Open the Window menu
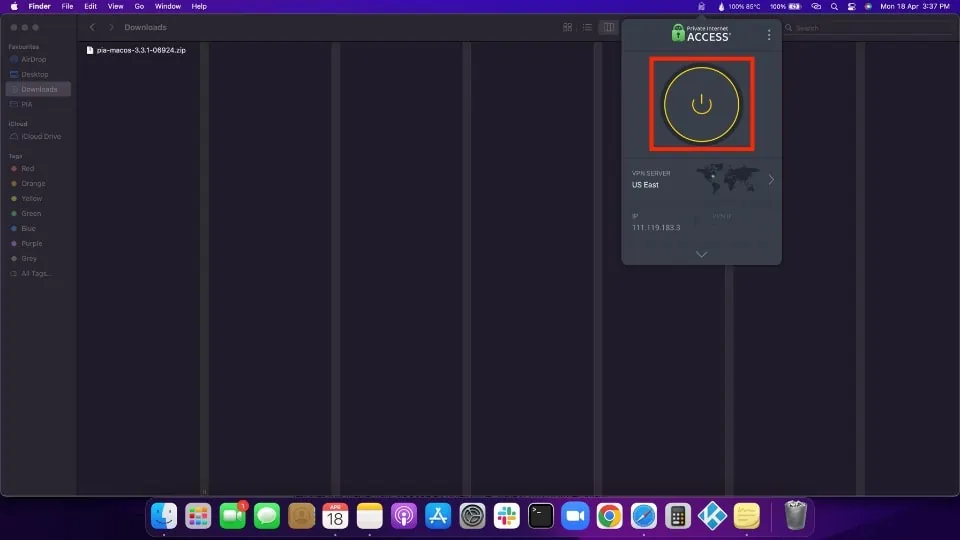Screen dimensions: 960x540 (x=167, y=6)
